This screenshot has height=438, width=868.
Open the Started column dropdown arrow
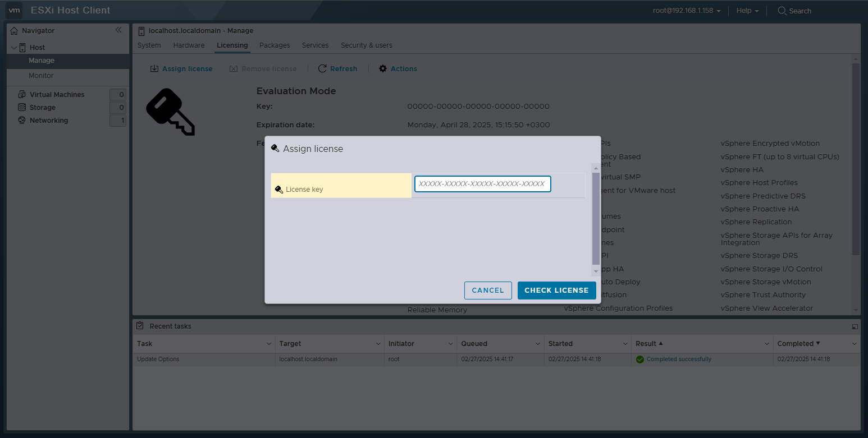pyautogui.click(x=625, y=344)
